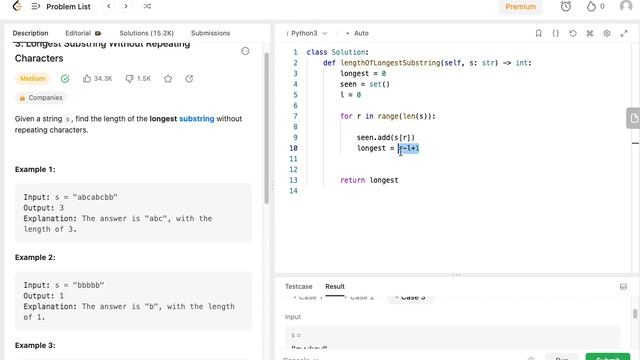The width and height of the screenshot is (640, 360).
Task: Switch to the Result tab
Action: click(335, 287)
